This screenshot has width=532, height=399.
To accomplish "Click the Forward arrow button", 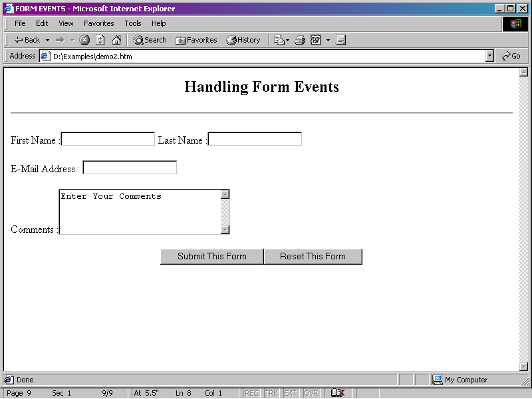I will point(60,40).
